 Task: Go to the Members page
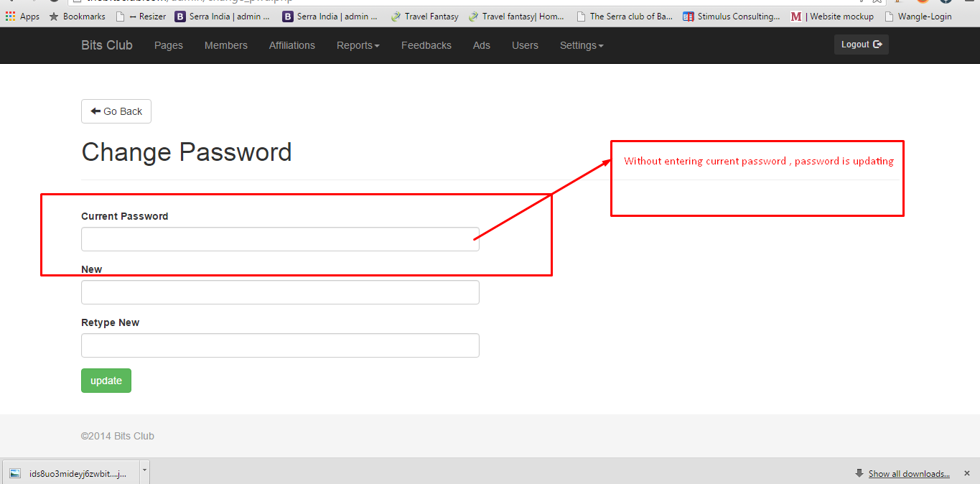(x=225, y=45)
